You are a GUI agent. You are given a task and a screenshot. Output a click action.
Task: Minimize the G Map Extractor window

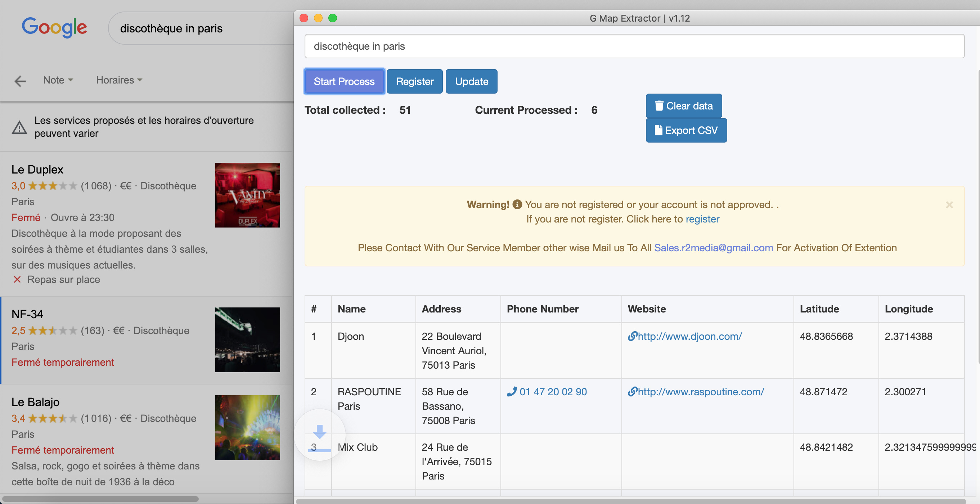tap(318, 18)
